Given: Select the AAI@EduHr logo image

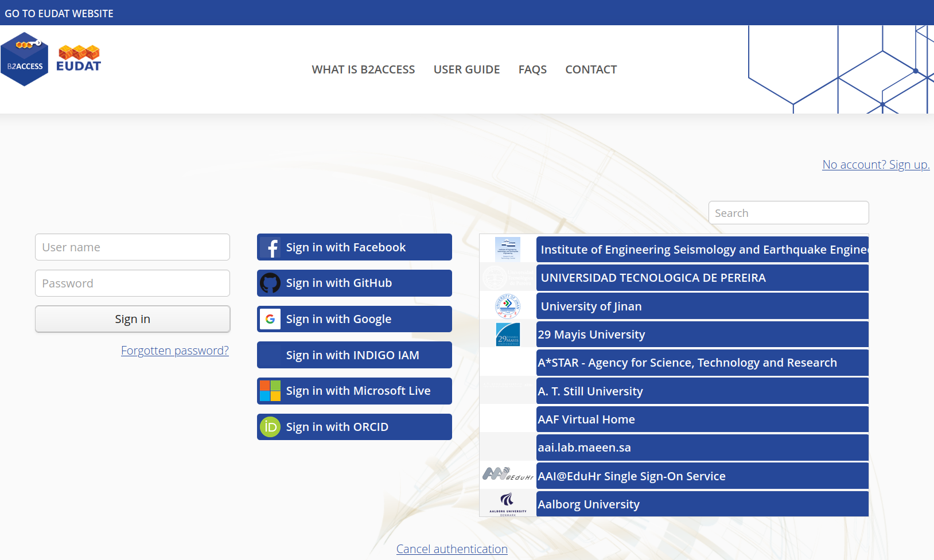Looking at the screenshot, I should (x=508, y=475).
